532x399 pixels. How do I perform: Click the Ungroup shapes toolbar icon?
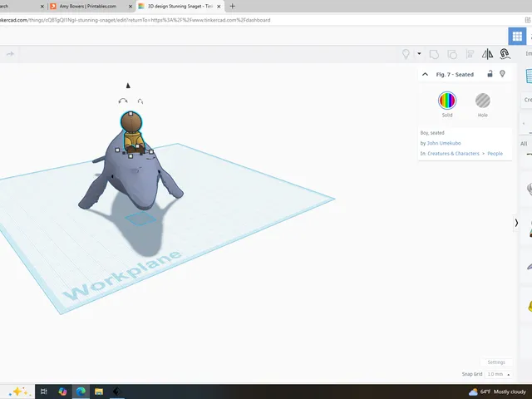tap(452, 54)
